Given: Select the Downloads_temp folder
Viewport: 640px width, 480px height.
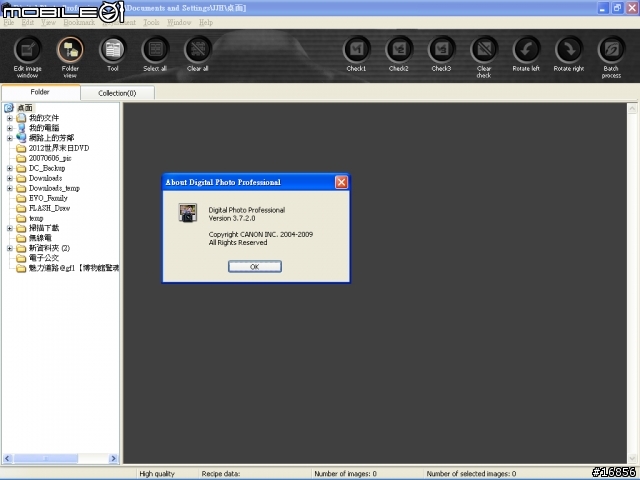Looking at the screenshot, I should pos(54,188).
